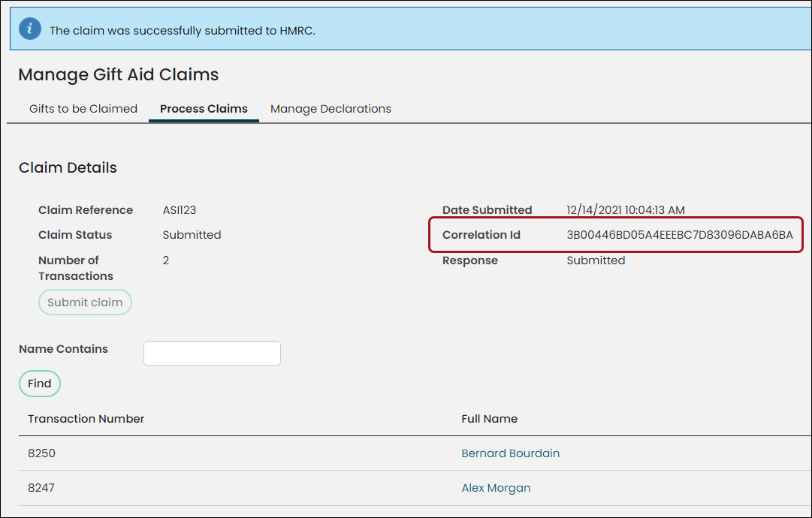
Task: Click the Submit claim button
Action: 85,303
